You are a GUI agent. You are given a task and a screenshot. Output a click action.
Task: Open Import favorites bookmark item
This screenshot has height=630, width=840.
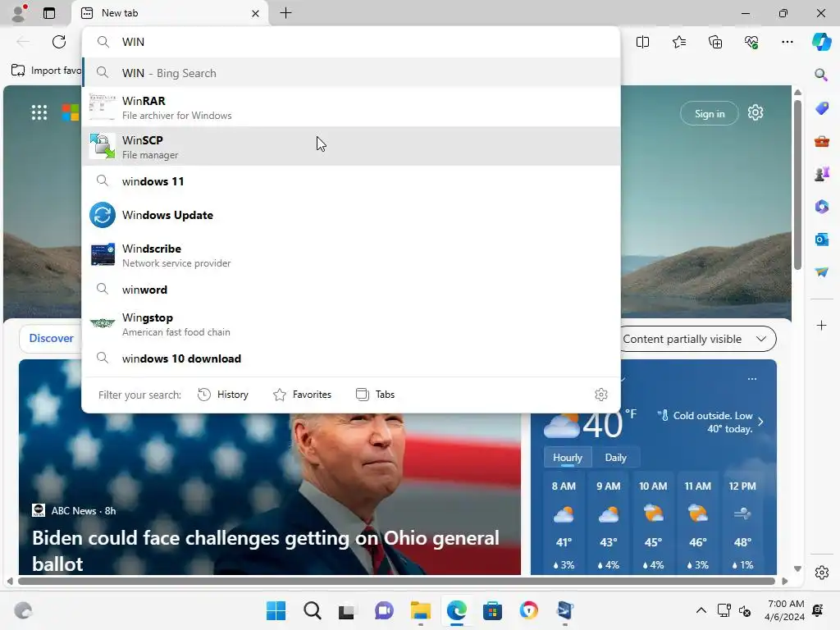46,71
